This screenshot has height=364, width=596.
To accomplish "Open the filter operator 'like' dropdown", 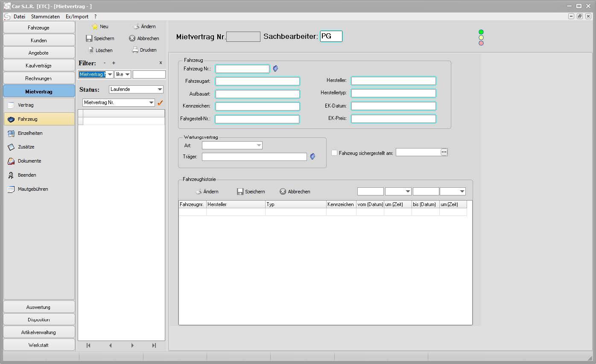I will coord(127,75).
